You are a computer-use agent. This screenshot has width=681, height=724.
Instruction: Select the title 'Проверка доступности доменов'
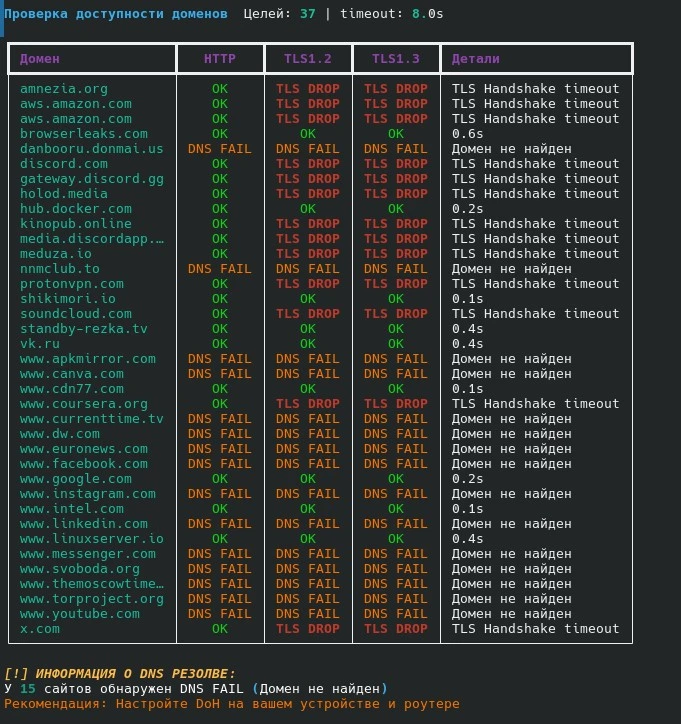[x=116, y=14]
